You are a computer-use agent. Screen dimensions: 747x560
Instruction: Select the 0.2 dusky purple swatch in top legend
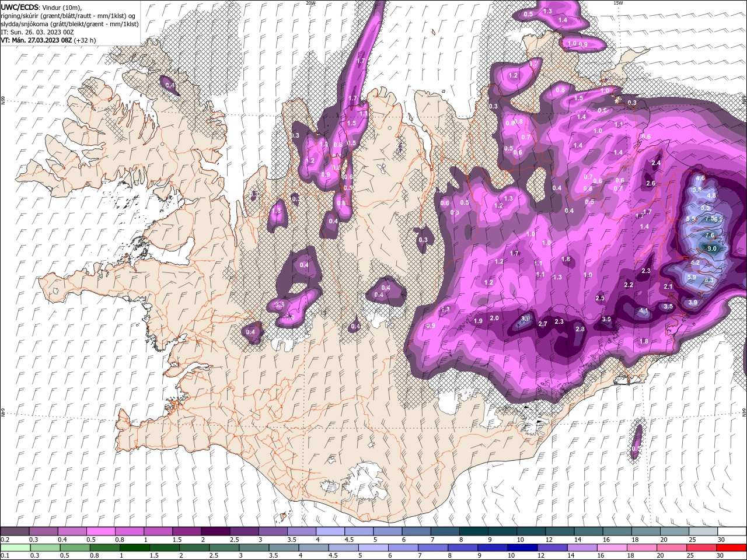(x=15, y=531)
